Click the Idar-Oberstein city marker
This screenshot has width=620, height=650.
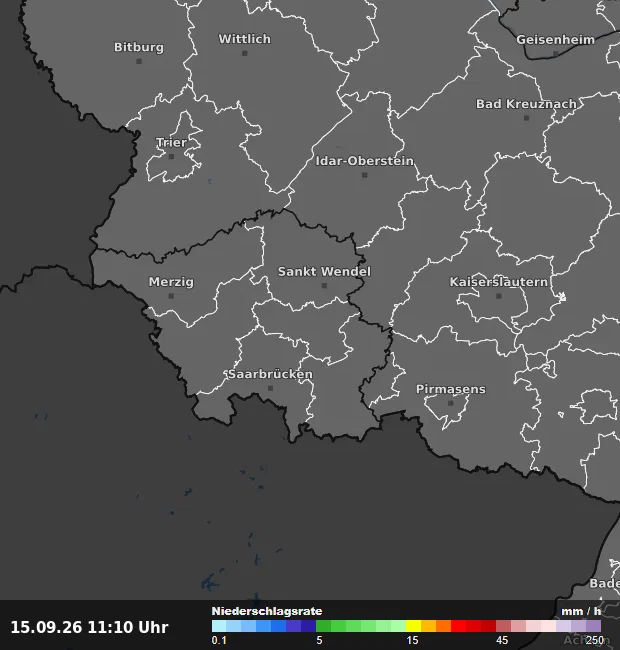click(365, 175)
